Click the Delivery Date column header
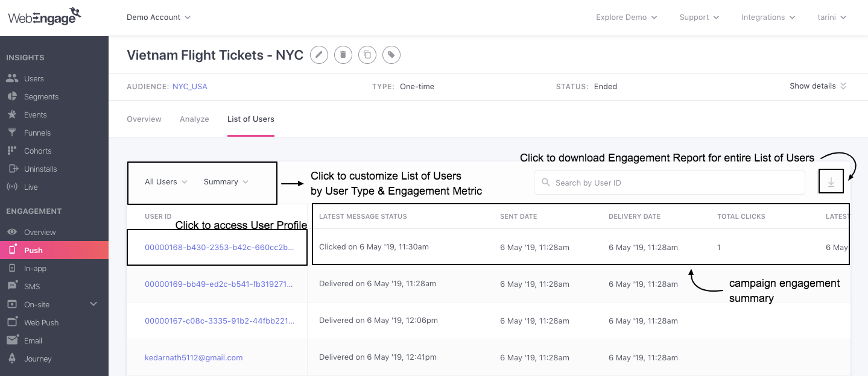This screenshot has width=868, height=376. 635,216
